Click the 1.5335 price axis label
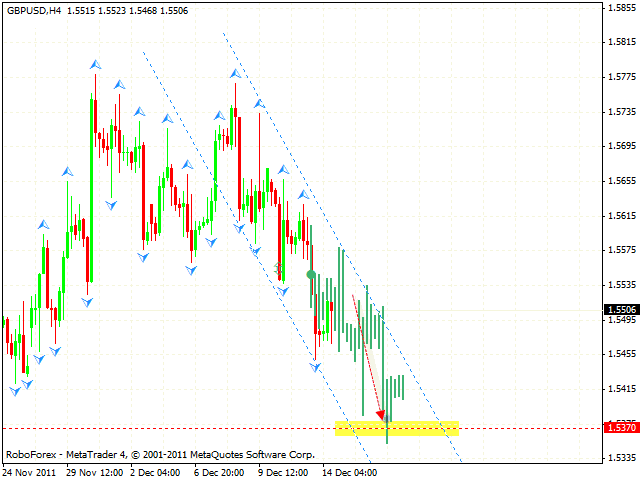The image size is (640, 480). coord(622,458)
